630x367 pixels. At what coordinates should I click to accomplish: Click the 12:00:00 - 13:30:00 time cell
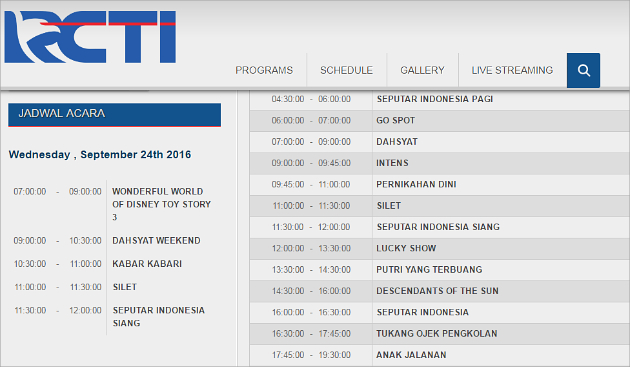click(x=311, y=248)
